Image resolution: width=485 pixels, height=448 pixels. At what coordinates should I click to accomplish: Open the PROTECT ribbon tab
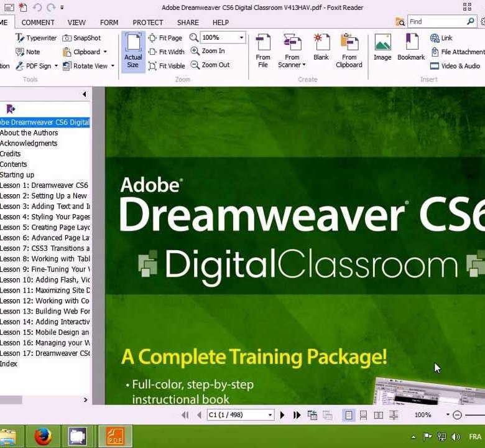(147, 22)
